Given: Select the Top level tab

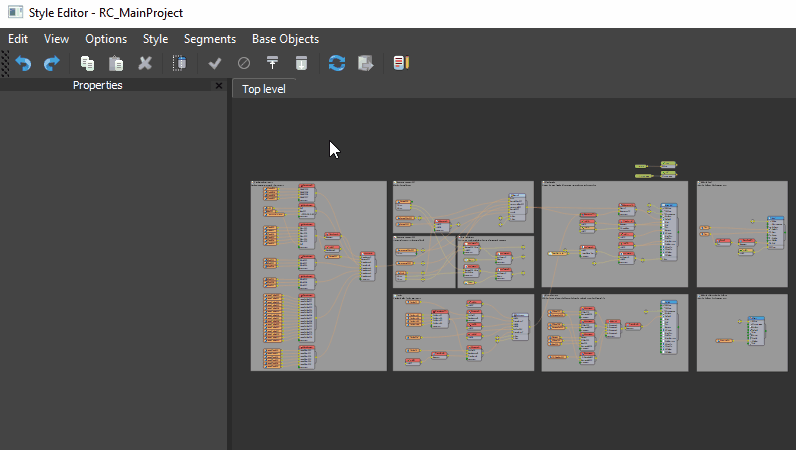Looking at the screenshot, I should (264, 89).
